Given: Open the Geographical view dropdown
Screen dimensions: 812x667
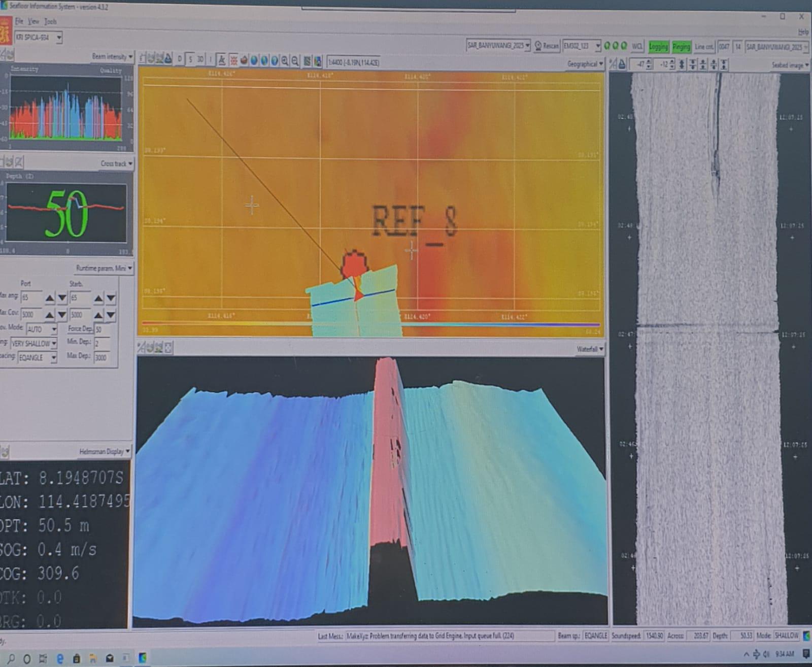Looking at the screenshot, I should [x=585, y=64].
